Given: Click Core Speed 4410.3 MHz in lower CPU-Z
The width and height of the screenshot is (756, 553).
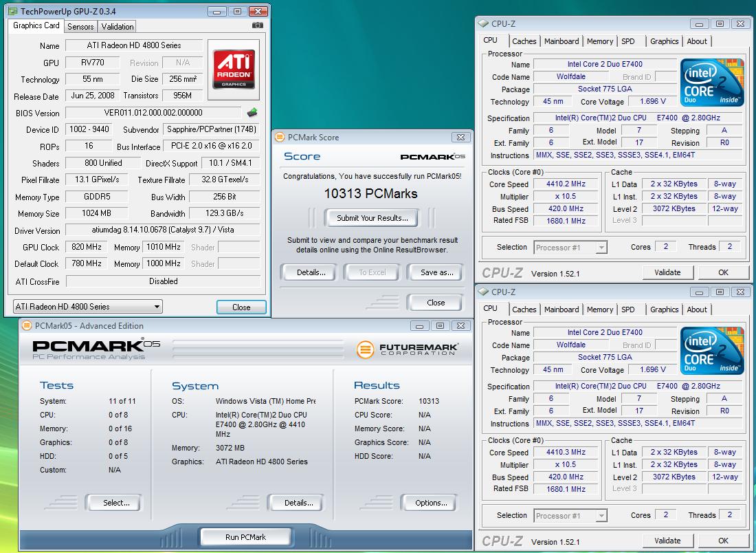Looking at the screenshot, I should [x=566, y=452].
